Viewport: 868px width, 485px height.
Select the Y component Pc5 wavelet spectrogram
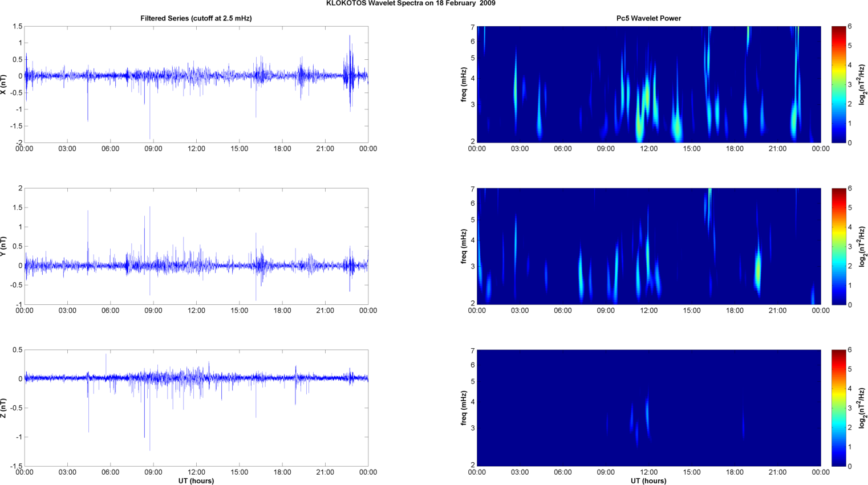click(x=648, y=246)
